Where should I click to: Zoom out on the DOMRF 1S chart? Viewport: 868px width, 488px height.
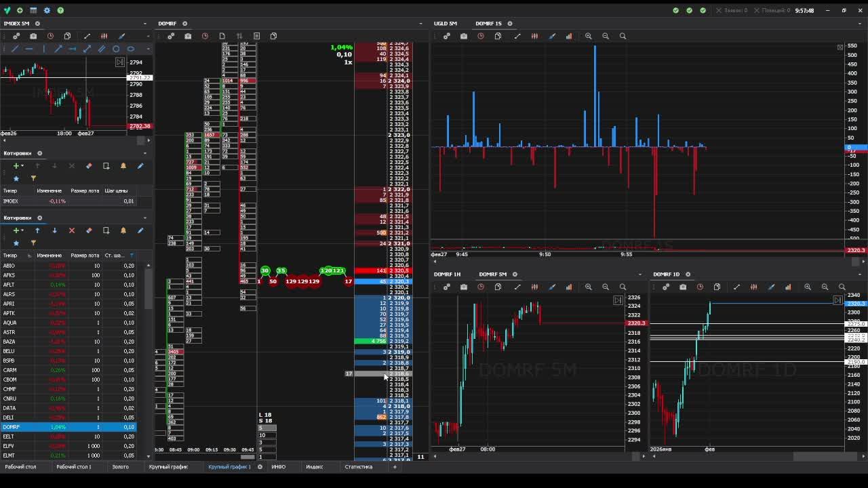tap(606, 36)
